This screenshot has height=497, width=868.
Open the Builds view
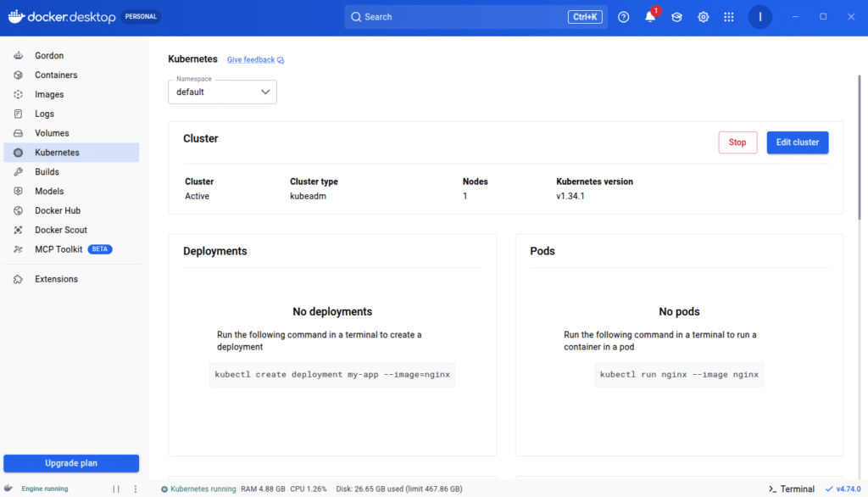(x=71, y=172)
